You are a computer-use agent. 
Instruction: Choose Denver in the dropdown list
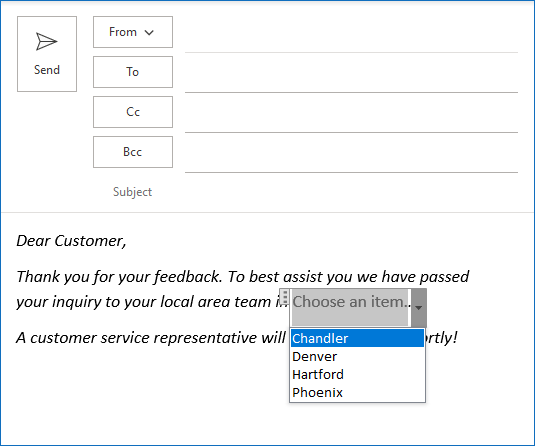coord(357,356)
